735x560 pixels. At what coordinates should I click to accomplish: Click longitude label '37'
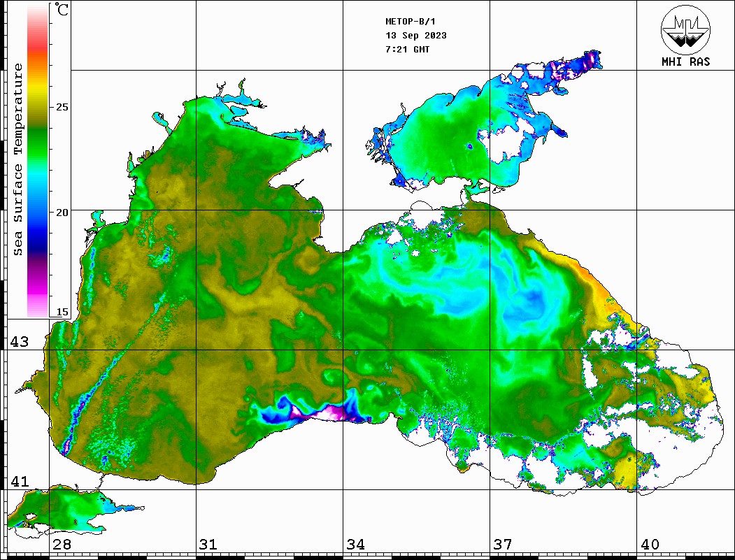click(x=502, y=544)
